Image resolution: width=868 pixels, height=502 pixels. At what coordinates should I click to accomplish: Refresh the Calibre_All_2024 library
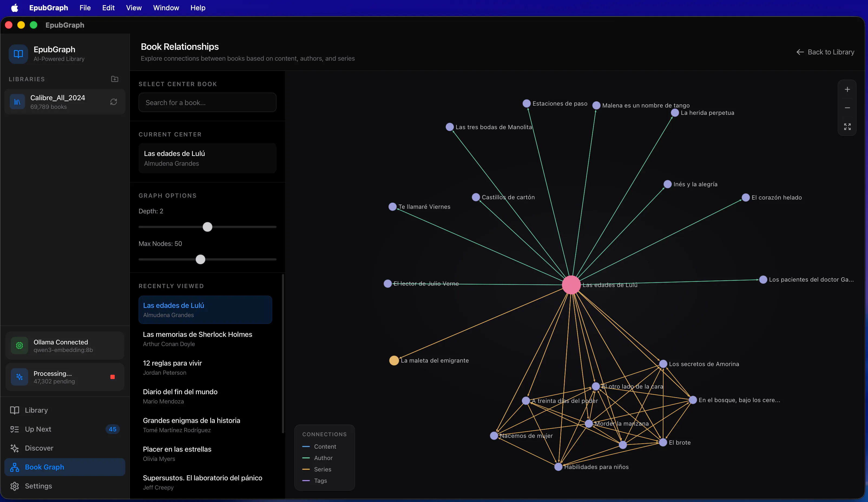(x=114, y=102)
